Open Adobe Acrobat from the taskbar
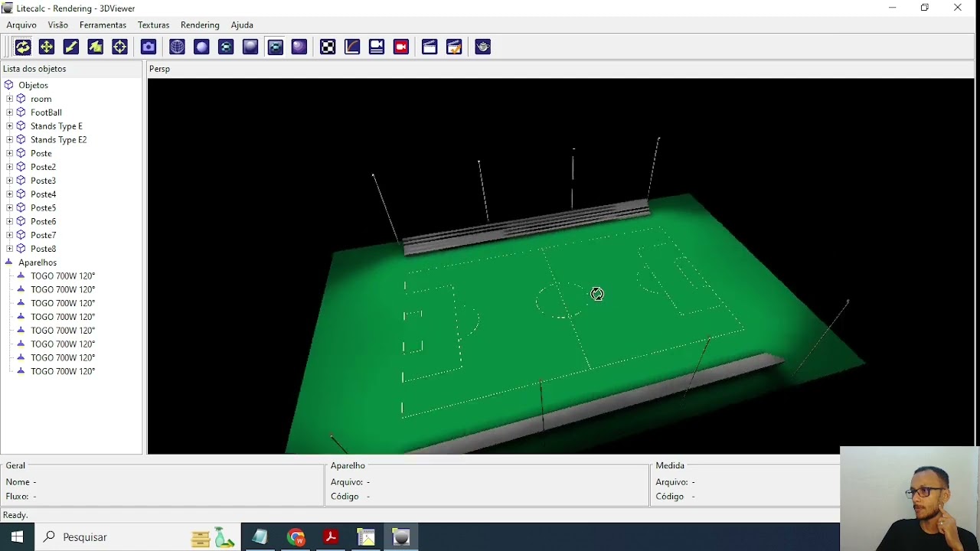980x551 pixels. click(331, 537)
